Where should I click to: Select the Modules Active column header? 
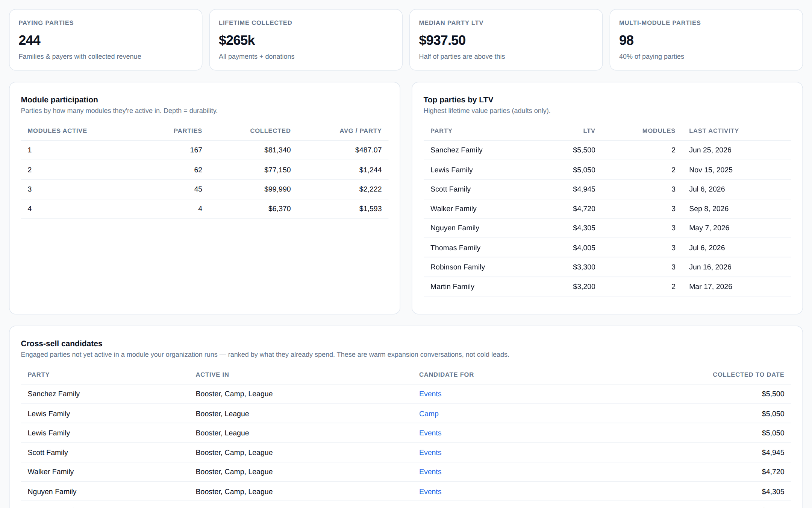point(57,131)
